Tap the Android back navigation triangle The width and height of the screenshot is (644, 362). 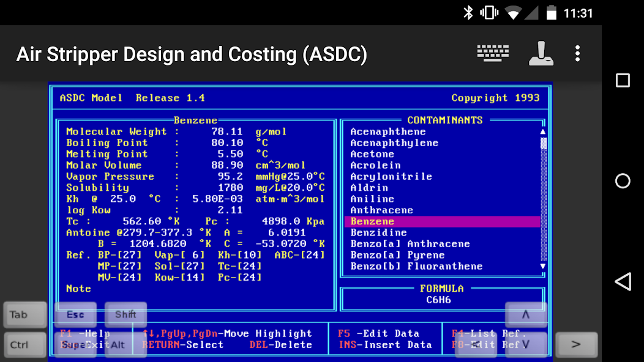[x=623, y=281]
